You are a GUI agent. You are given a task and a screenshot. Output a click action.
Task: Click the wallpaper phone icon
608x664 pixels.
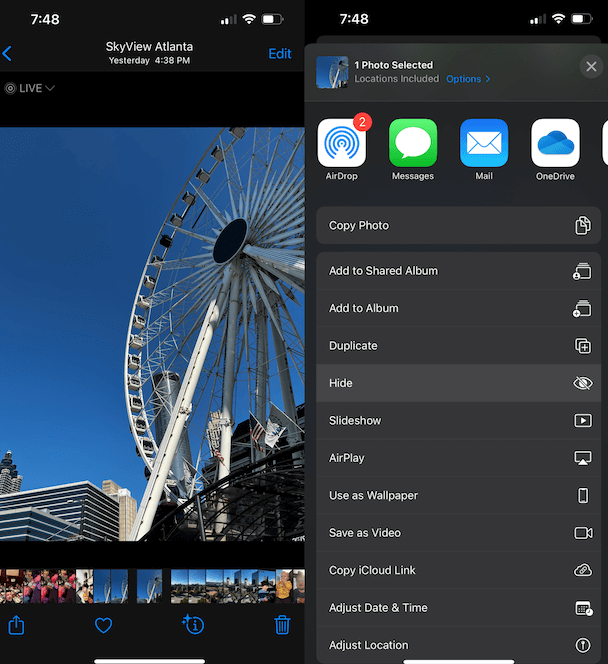click(x=583, y=495)
